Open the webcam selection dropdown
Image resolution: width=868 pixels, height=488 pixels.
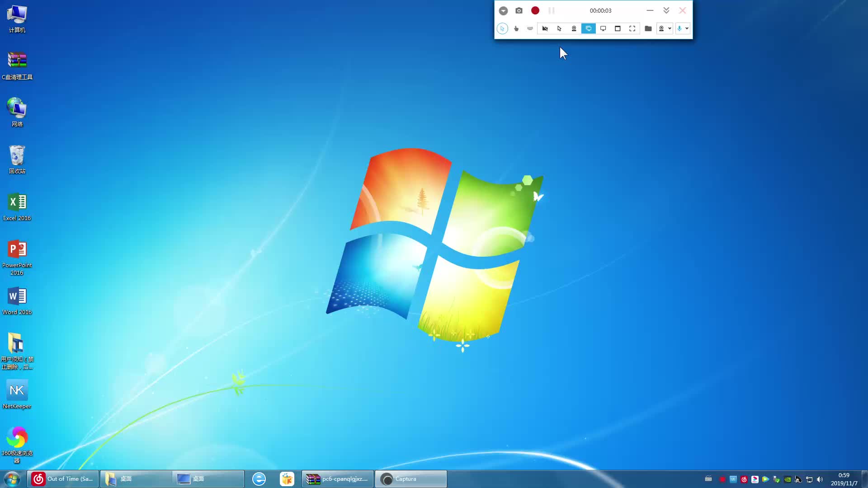(670, 28)
